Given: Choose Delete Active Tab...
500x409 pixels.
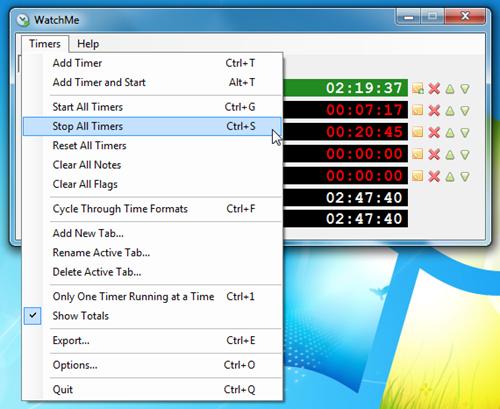Looking at the screenshot, I should [153, 272].
